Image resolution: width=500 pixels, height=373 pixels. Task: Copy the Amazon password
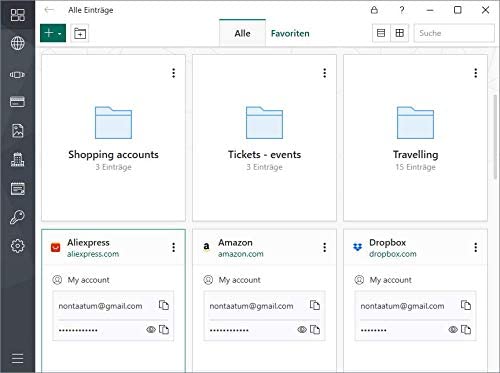click(x=315, y=330)
